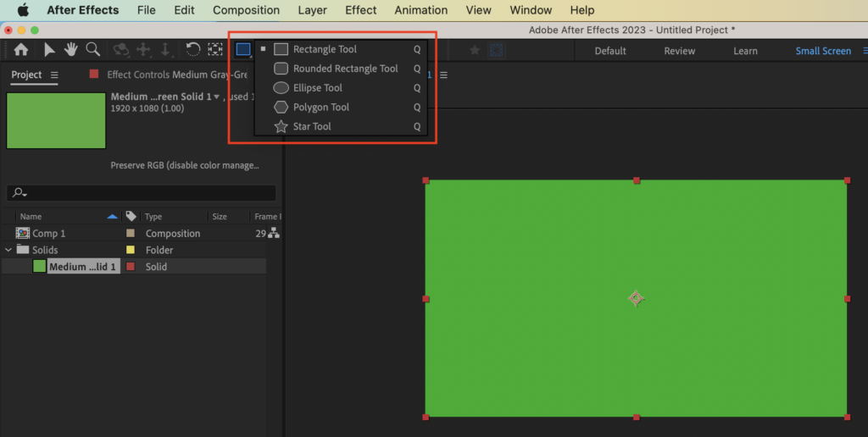Switch to the Learn workspace
The width and height of the screenshot is (868, 437).
[x=745, y=51]
